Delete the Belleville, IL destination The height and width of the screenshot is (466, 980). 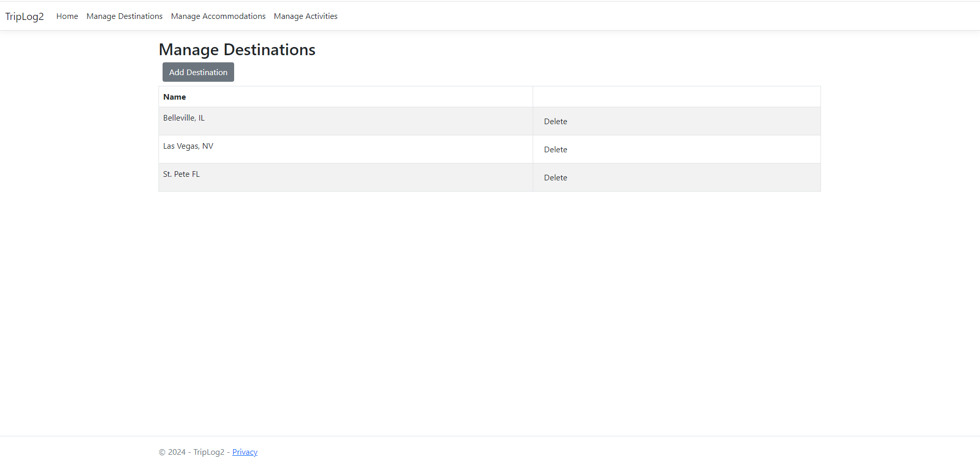(x=555, y=121)
